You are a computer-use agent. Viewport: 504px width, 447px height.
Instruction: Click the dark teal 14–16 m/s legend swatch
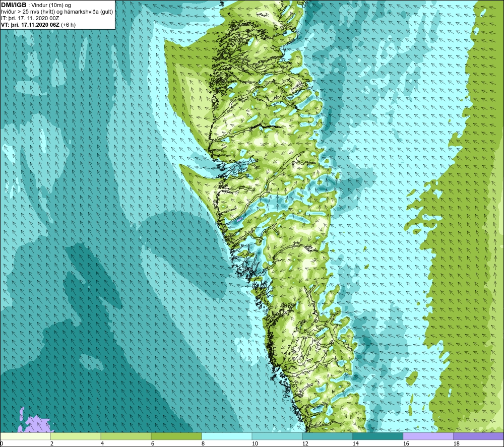coord(377,436)
